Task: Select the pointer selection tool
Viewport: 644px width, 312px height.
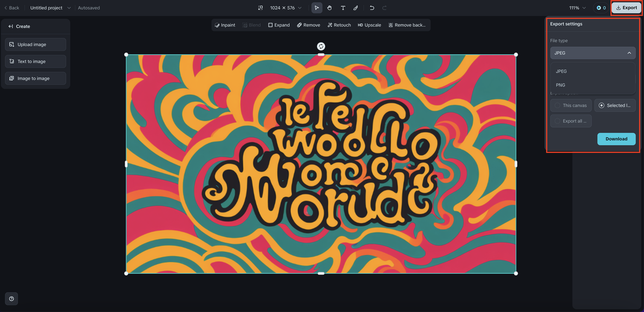Action: pyautogui.click(x=316, y=8)
